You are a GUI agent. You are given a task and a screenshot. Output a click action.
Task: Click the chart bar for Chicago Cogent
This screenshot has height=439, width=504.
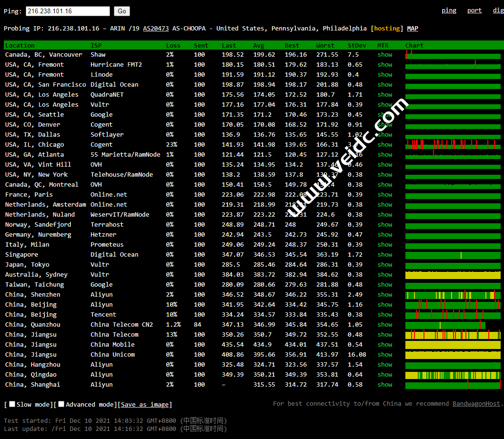coord(453,145)
